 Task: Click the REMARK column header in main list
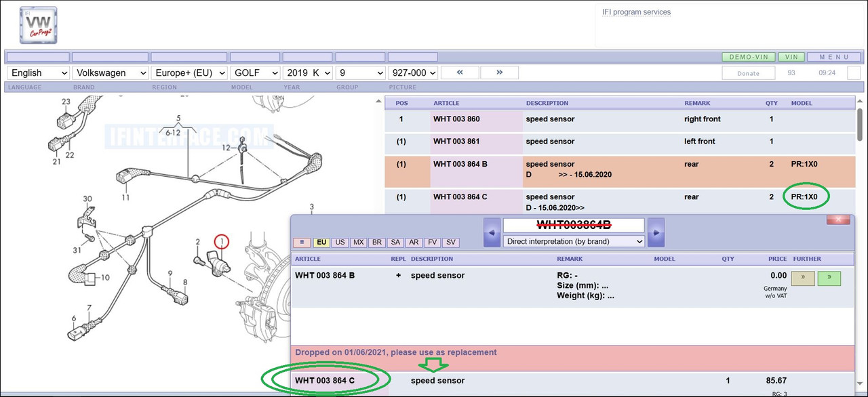[x=697, y=104]
